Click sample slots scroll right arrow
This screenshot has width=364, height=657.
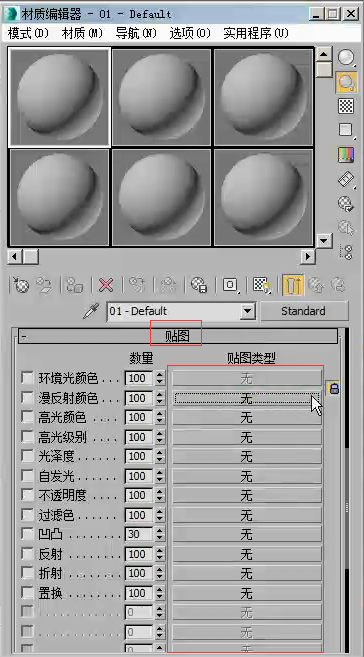click(308, 256)
